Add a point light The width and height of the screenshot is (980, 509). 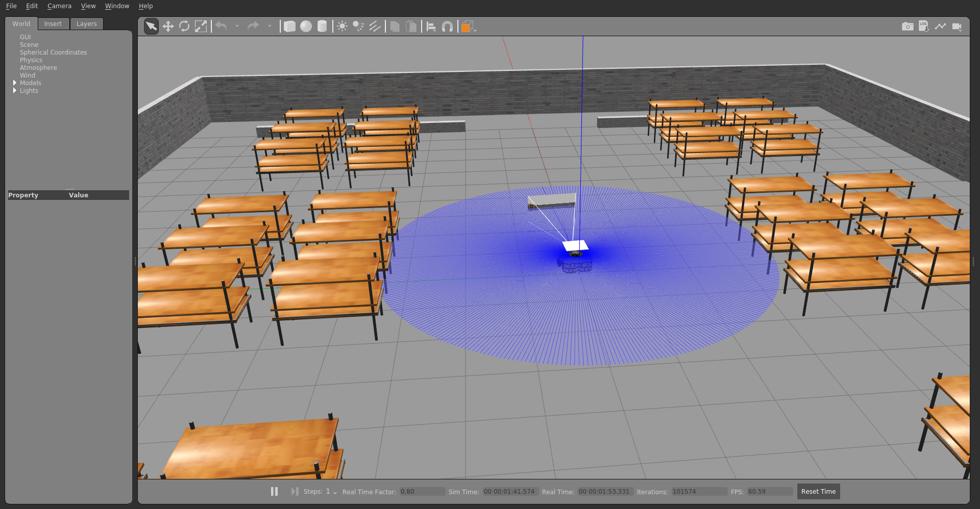coord(342,27)
